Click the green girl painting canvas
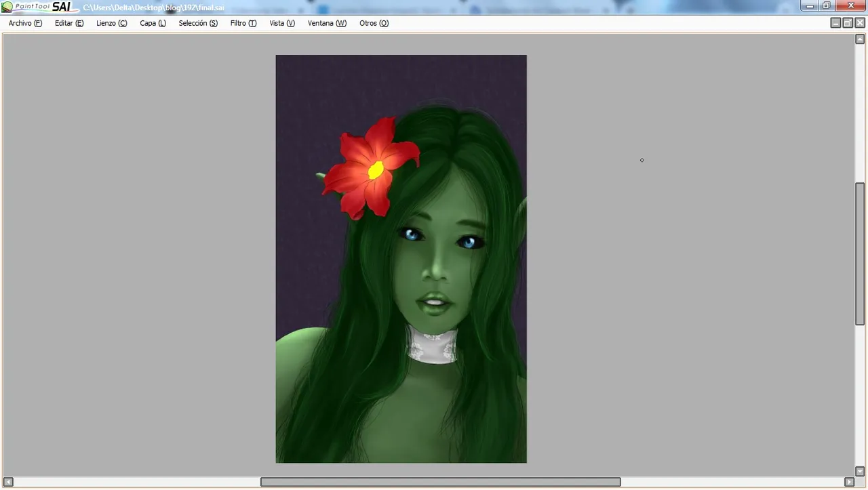 click(401, 259)
